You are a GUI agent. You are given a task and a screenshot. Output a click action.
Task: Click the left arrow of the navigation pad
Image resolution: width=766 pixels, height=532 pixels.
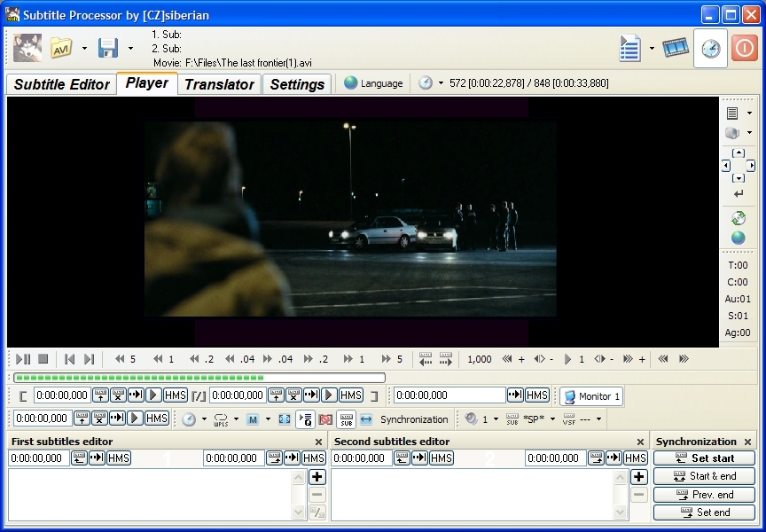[726, 166]
